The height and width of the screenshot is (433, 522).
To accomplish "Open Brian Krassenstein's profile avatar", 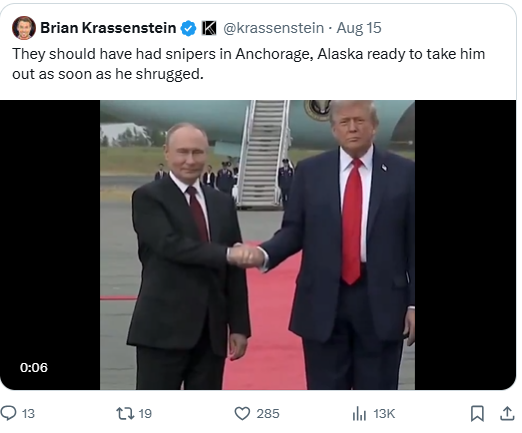I will [24, 28].
